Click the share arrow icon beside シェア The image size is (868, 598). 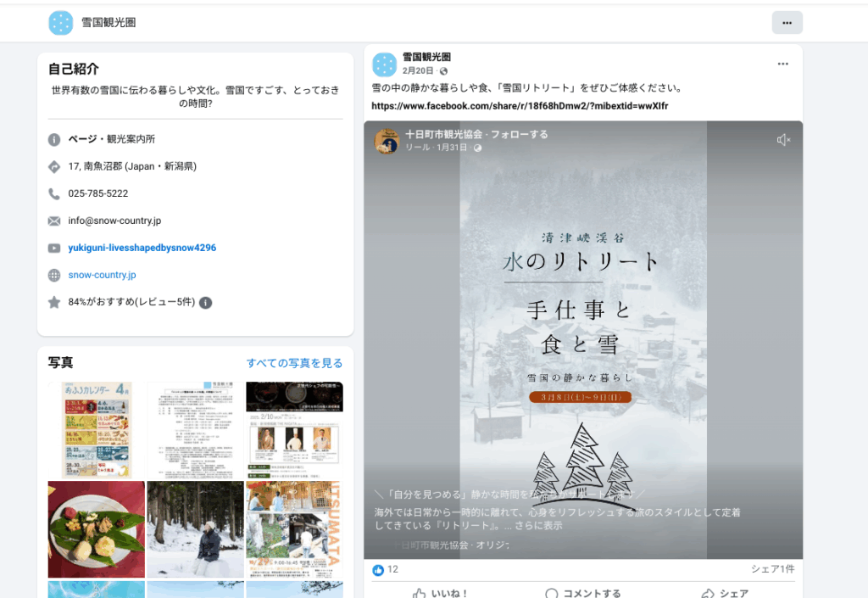[x=708, y=594]
